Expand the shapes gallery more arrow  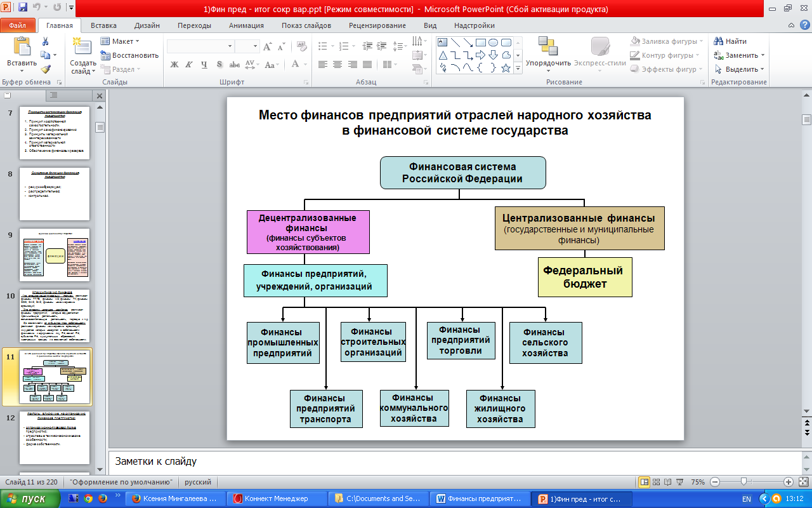tap(518, 69)
